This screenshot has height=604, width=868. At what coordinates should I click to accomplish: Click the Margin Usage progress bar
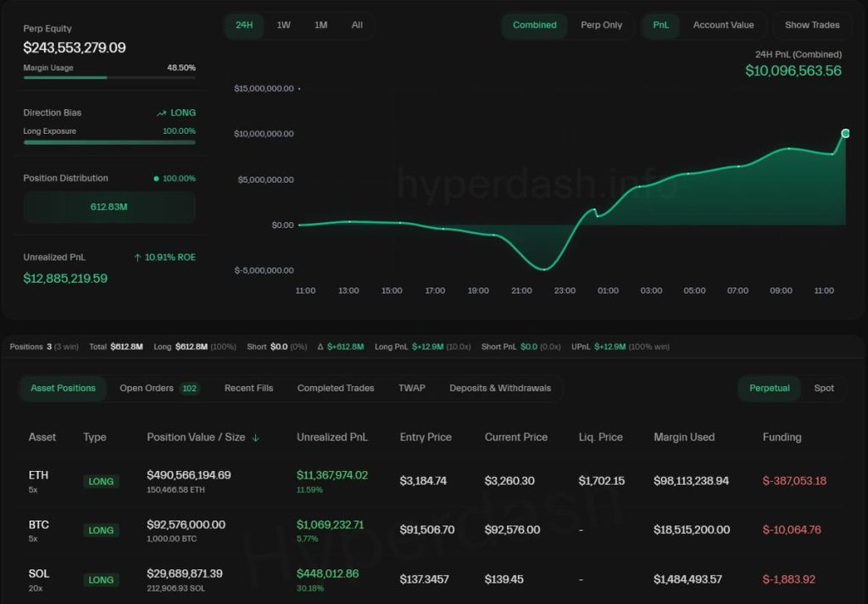108,79
